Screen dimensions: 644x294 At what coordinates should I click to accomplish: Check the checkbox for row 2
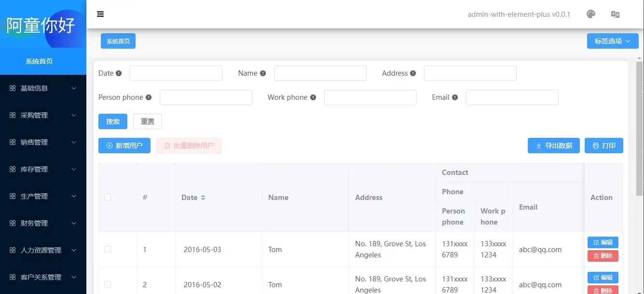108,284
